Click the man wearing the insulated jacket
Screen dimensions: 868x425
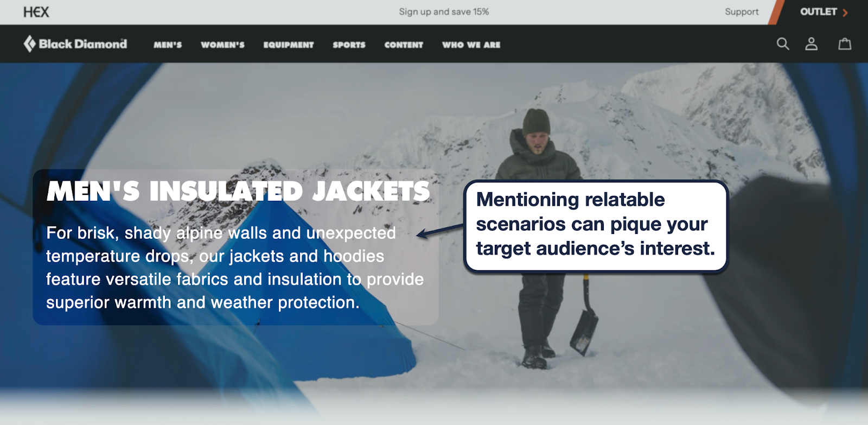click(x=538, y=233)
